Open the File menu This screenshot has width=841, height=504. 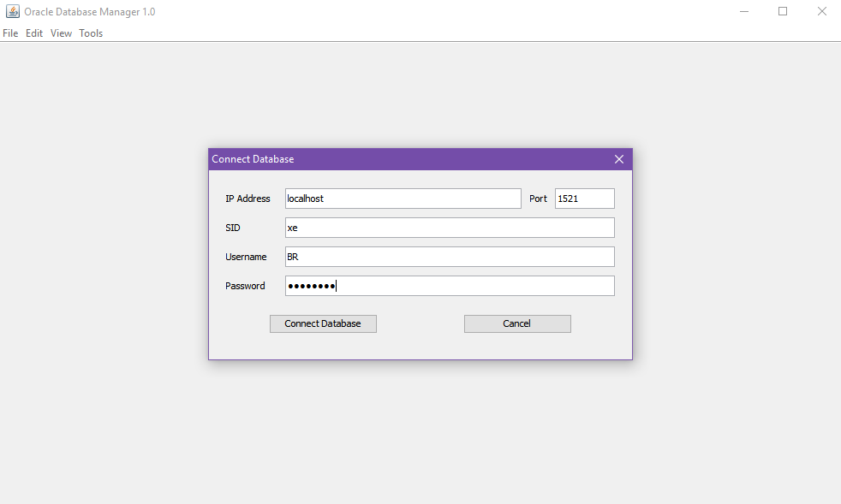click(x=10, y=33)
